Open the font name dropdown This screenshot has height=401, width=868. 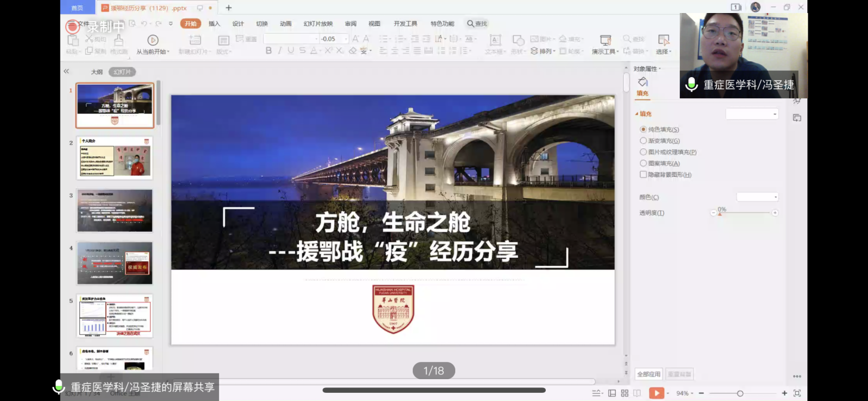316,39
